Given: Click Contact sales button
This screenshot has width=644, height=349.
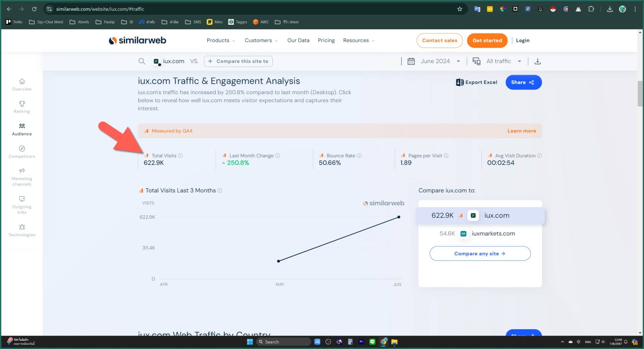Looking at the screenshot, I should [439, 40].
